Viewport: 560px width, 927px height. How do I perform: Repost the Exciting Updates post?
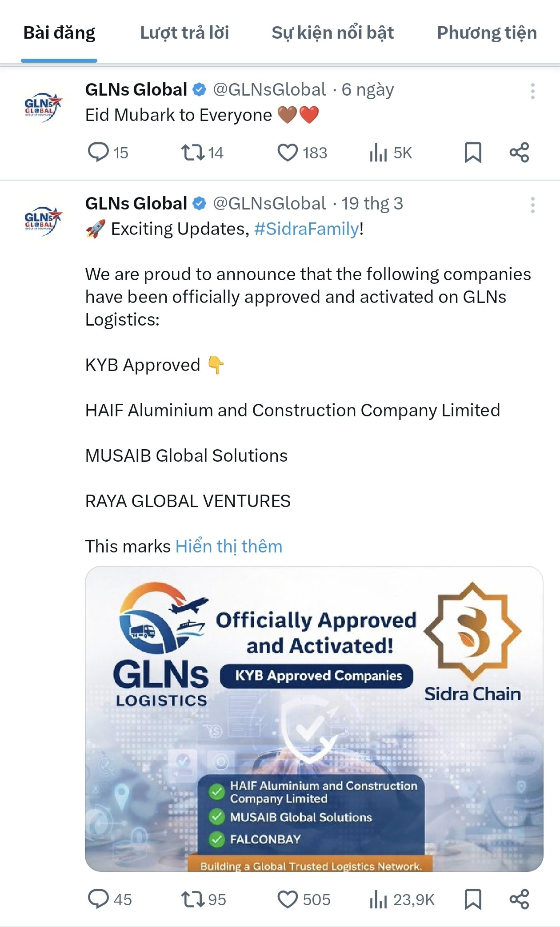point(193,899)
